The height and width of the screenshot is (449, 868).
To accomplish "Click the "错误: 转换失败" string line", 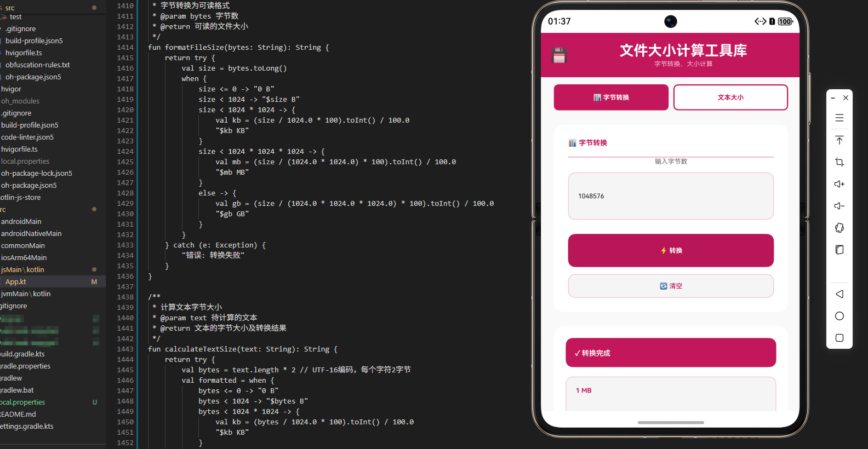I will click(213, 256).
